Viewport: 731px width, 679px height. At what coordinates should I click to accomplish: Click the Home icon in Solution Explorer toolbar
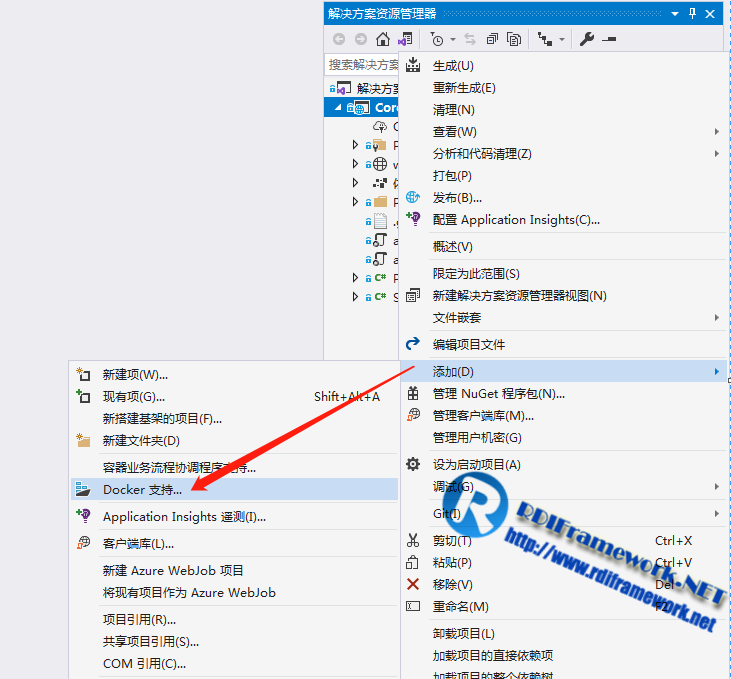(x=383, y=39)
